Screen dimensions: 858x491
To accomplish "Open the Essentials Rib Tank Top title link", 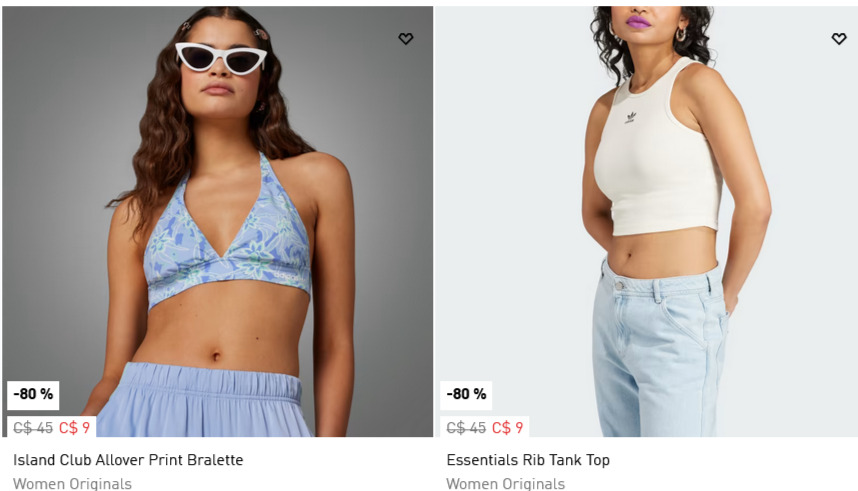I will [528, 460].
